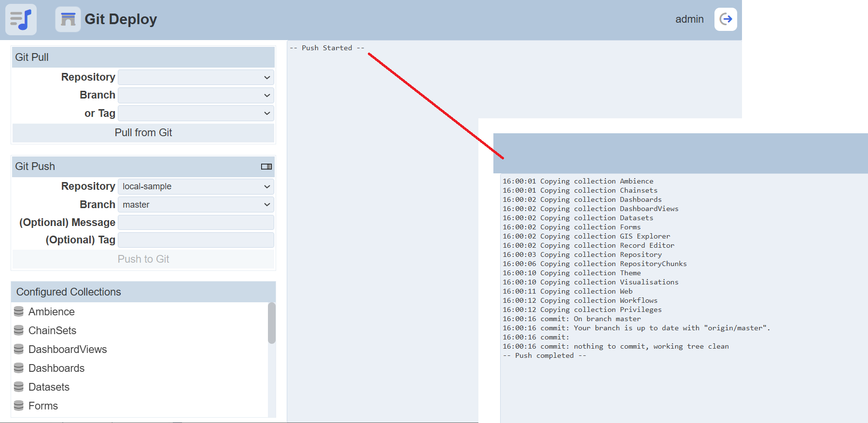Click the Datasets collection database icon
The width and height of the screenshot is (868, 423).
19,387
